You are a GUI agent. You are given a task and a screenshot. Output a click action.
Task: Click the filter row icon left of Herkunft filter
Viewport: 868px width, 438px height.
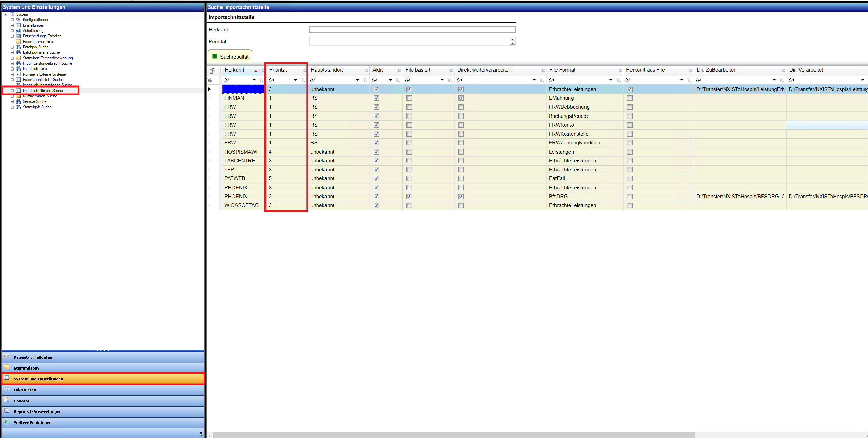[x=210, y=80]
